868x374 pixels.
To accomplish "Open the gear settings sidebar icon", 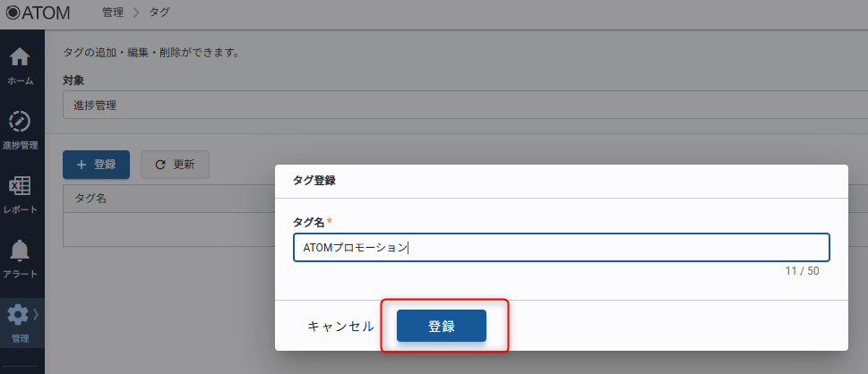I will (18, 315).
